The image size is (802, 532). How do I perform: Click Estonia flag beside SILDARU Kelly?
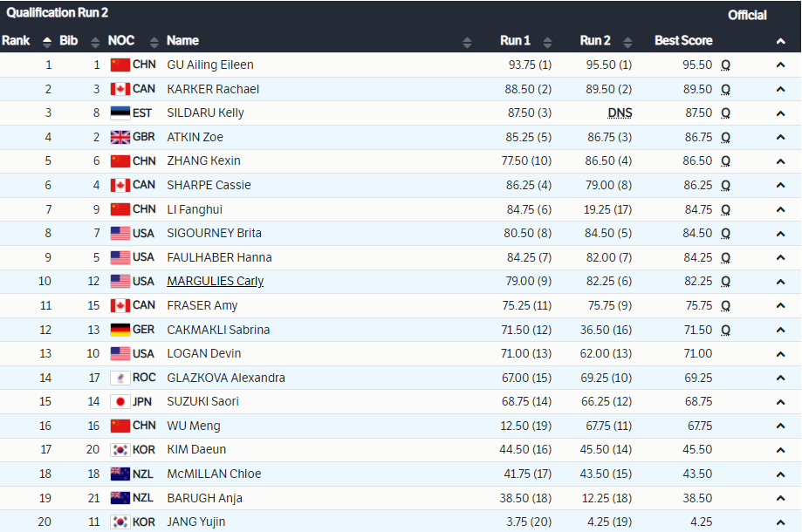(x=120, y=113)
